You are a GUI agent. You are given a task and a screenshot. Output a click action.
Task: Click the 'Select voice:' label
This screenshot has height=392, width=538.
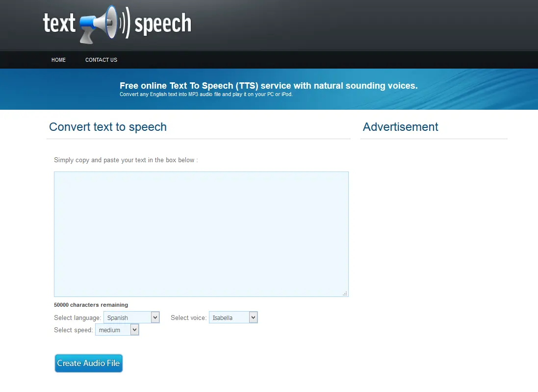point(189,318)
